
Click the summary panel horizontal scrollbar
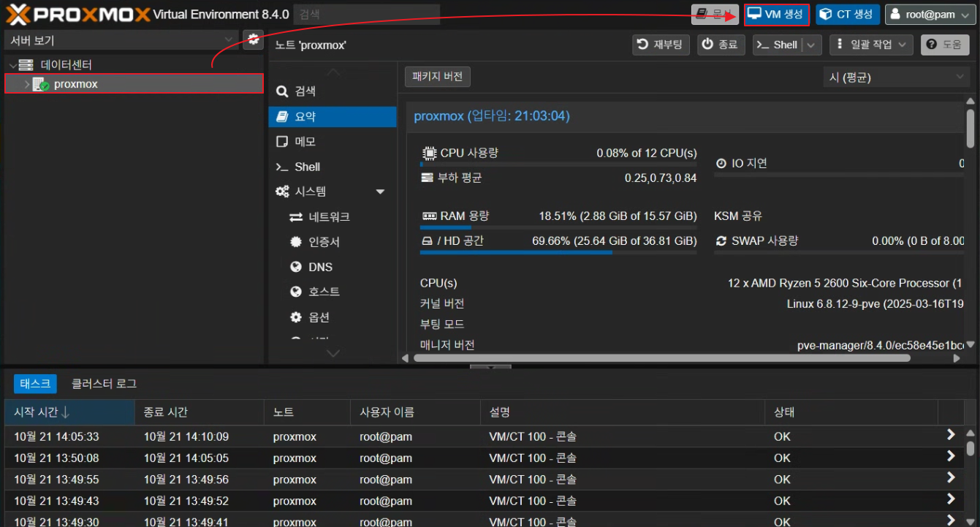[661, 358]
